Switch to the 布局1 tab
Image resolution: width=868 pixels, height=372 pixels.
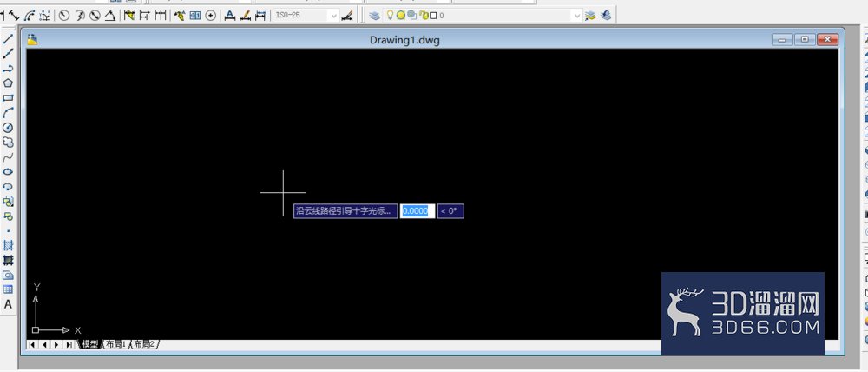point(116,344)
